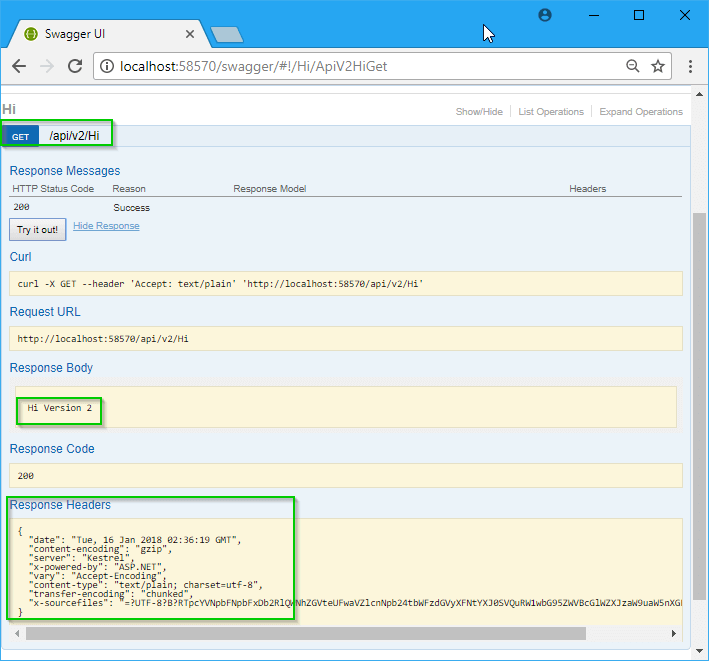The width and height of the screenshot is (709, 661).
Task: Click the site info icon in address bar
Action: click(x=107, y=66)
